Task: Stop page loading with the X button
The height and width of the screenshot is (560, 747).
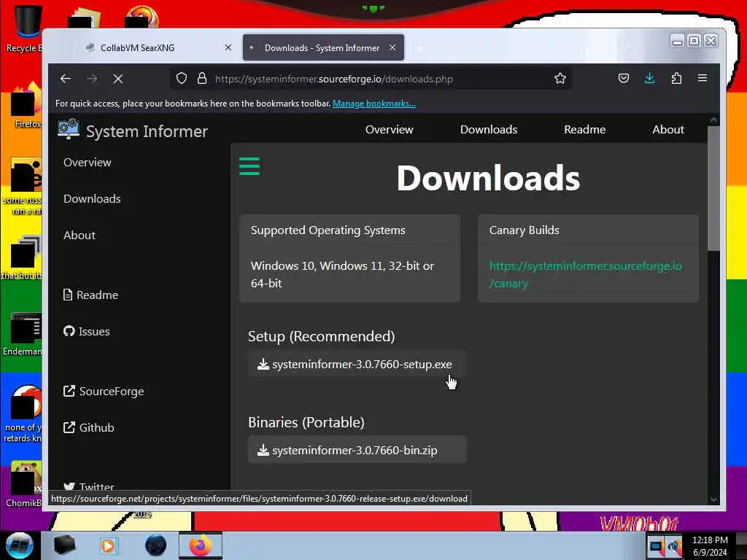Action: tap(118, 79)
